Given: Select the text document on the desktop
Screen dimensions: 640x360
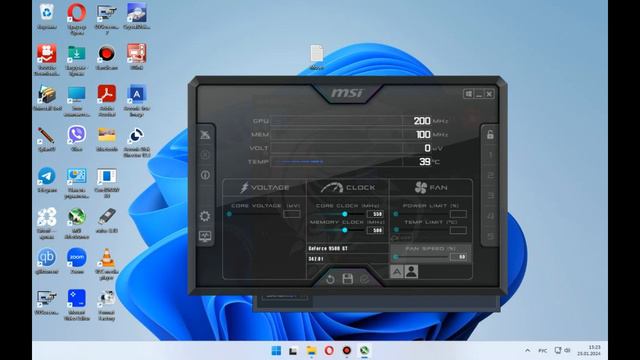Looking at the screenshot, I should [317, 57].
